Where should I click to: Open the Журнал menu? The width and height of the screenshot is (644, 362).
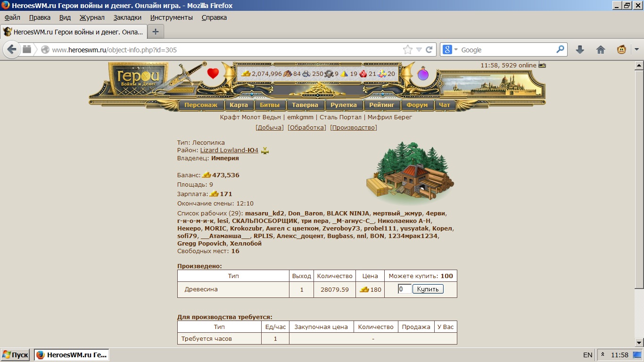point(92,17)
